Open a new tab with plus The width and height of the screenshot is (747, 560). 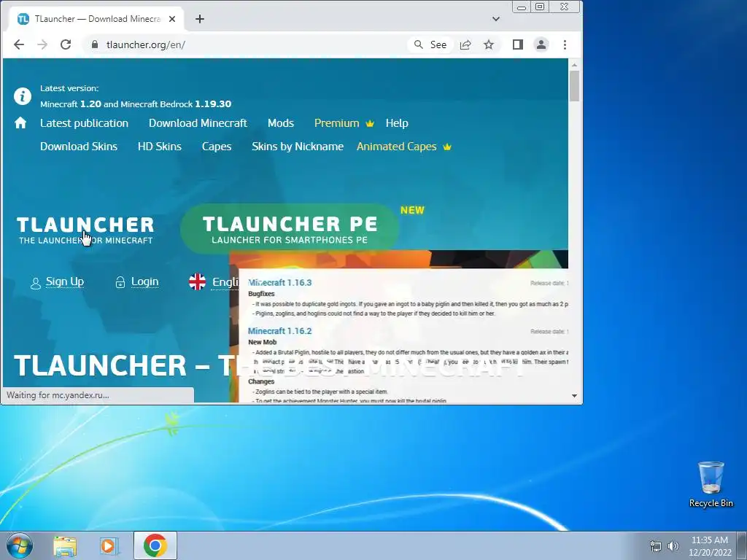tap(200, 19)
